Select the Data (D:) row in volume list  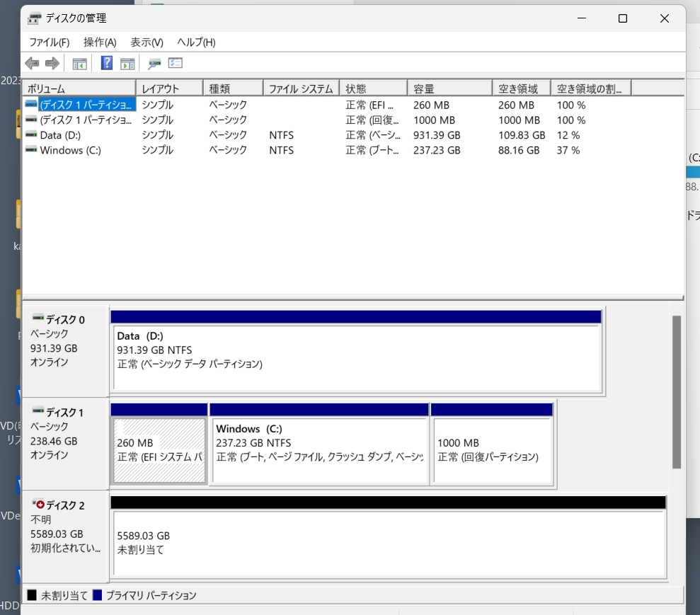(x=60, y=135)
